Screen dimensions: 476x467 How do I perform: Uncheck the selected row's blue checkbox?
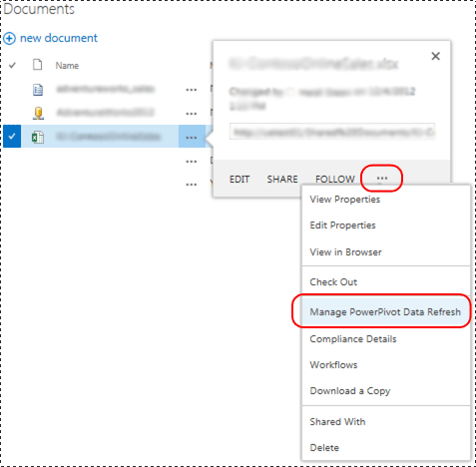[x=12, y=136]
